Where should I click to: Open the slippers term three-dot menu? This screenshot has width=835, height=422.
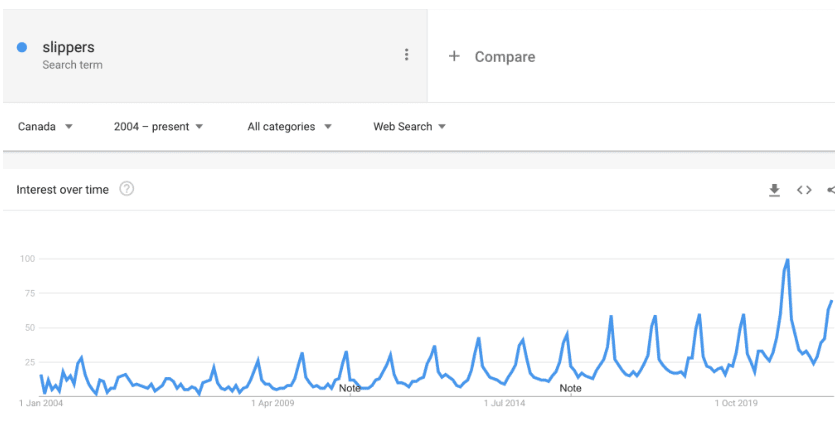coord(406,54)
